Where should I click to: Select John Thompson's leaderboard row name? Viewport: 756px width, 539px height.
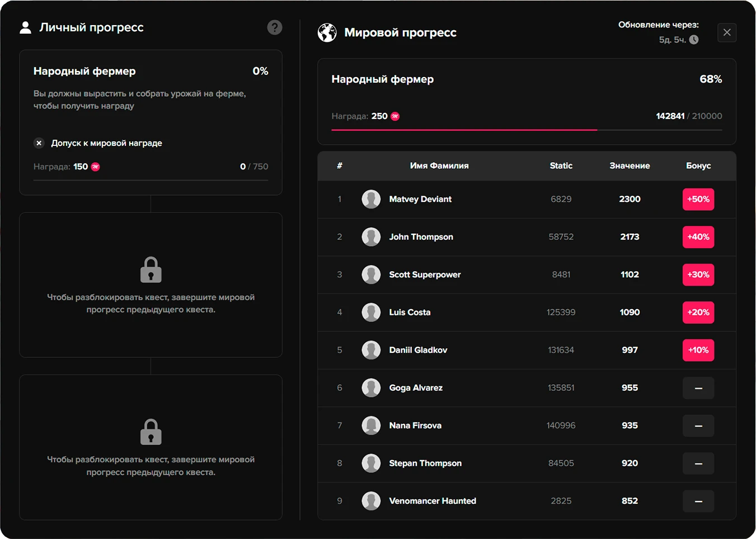pos(421,237)
